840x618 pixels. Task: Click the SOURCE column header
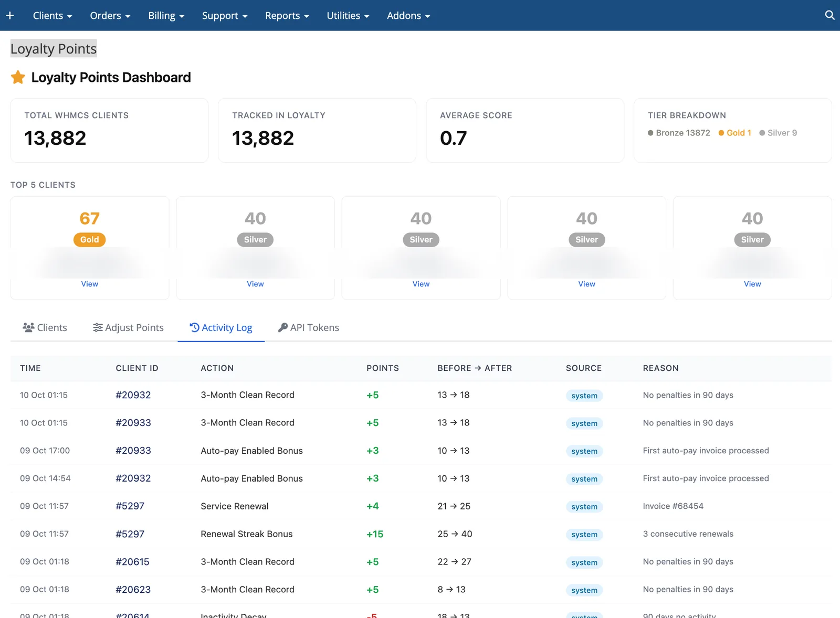[x=584, y=368]
